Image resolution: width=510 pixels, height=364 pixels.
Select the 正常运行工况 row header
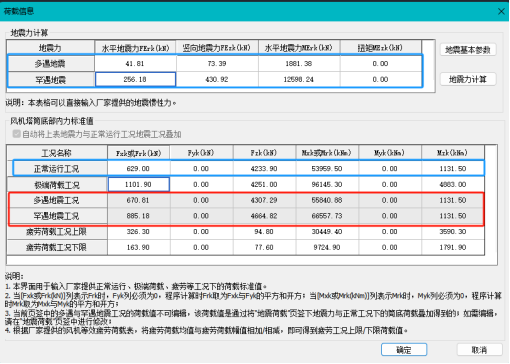(57, 169)
